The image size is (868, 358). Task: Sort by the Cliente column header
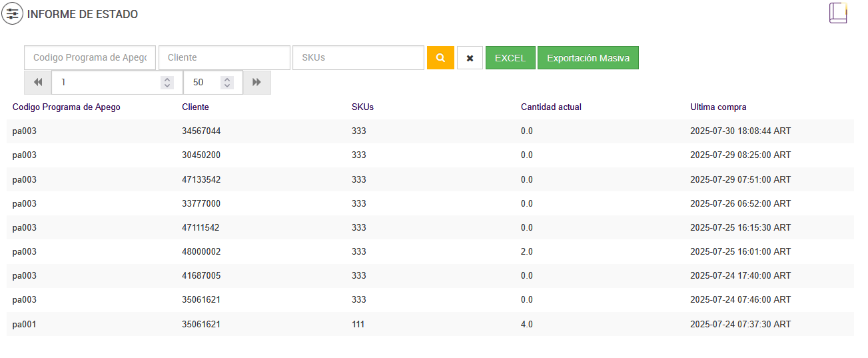[x=195, y=107]
